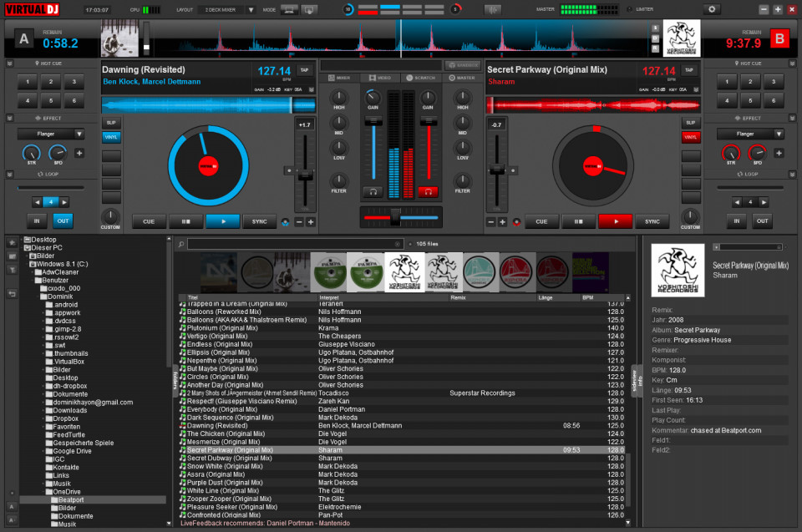Click deck B loop size right arrow

764,203
